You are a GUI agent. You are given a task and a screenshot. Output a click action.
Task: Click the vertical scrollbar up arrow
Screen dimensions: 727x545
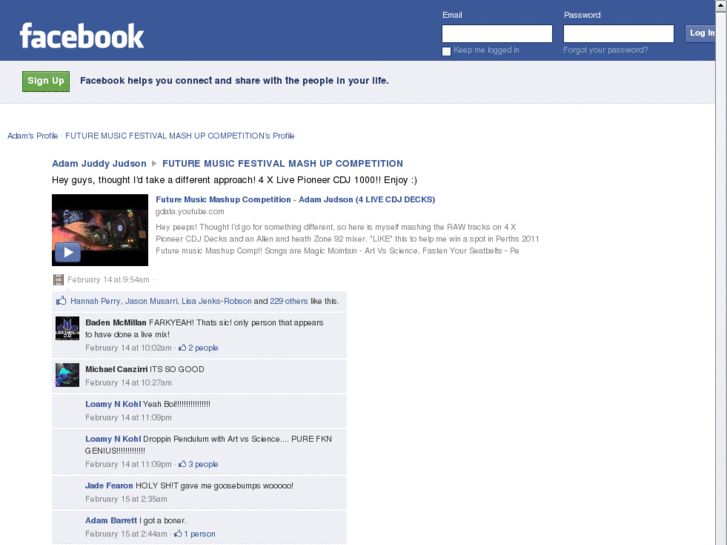(721, 5)
